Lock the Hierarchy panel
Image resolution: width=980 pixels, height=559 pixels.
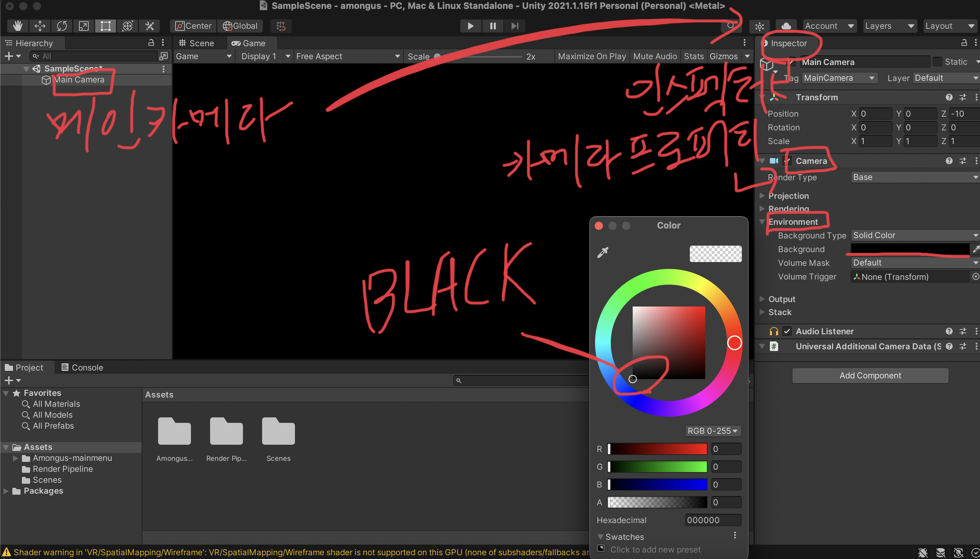click(151, 43)
